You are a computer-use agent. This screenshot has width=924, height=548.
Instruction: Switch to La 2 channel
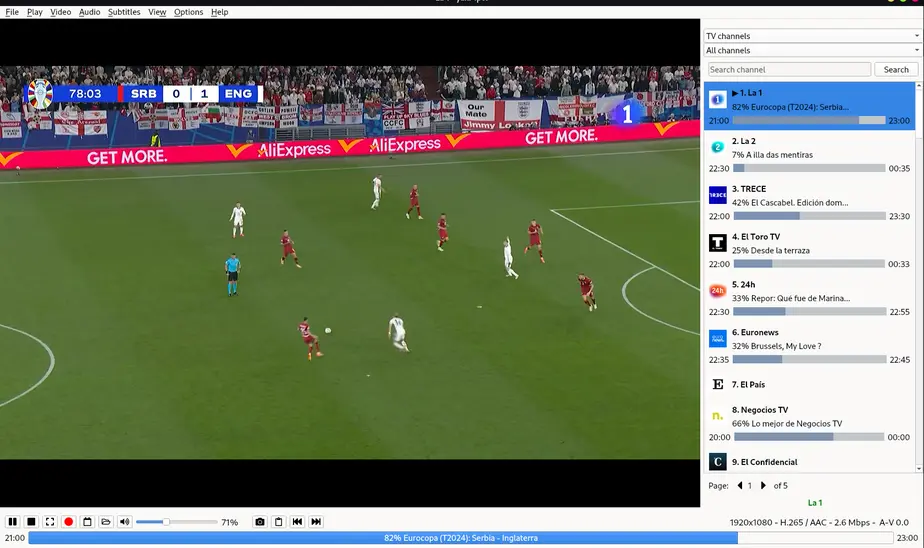(810, 154)
